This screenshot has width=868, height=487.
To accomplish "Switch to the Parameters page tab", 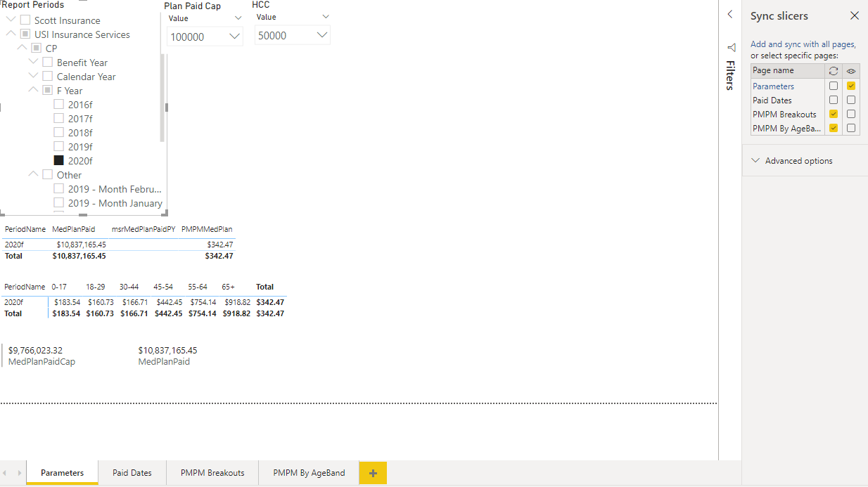I will pyautogui.click(x=62, y=473).
